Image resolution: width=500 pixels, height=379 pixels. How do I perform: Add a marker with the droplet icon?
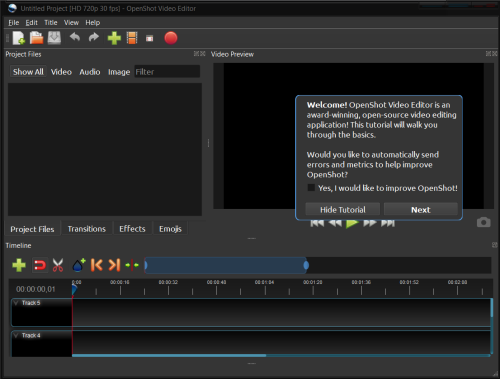(79, 265)
